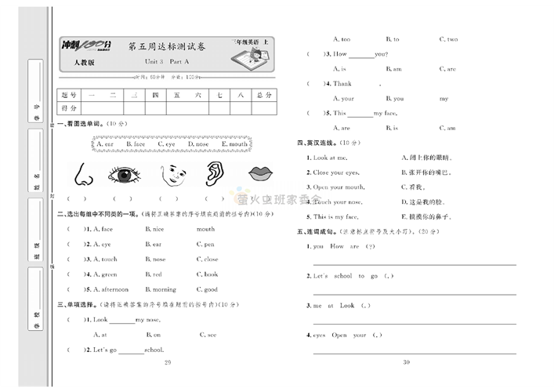Select word option 'E. mouth' in word box
The width and height of the screenshot is (554, 392).
(234, 144)
